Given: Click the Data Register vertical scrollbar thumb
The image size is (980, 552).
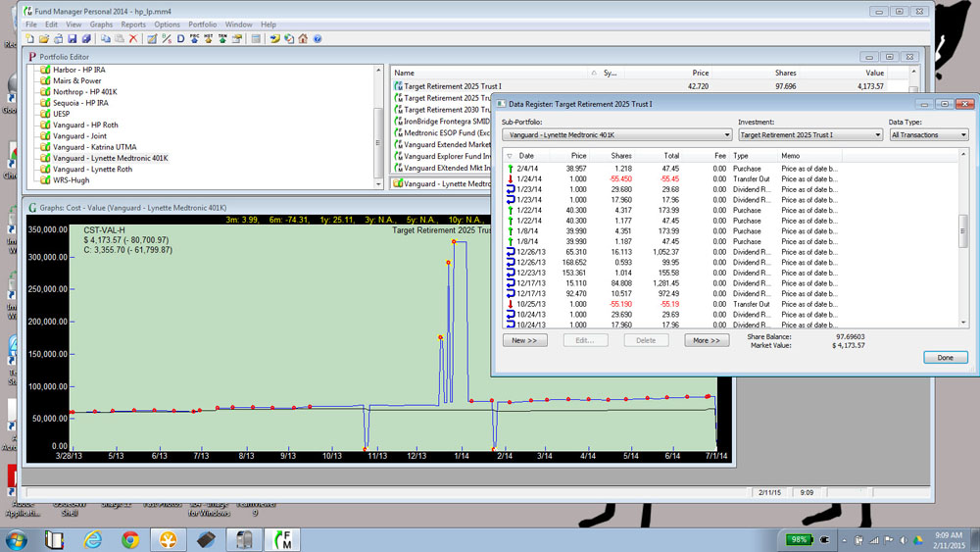Looking at the screenshot, I should pos(963,230).
